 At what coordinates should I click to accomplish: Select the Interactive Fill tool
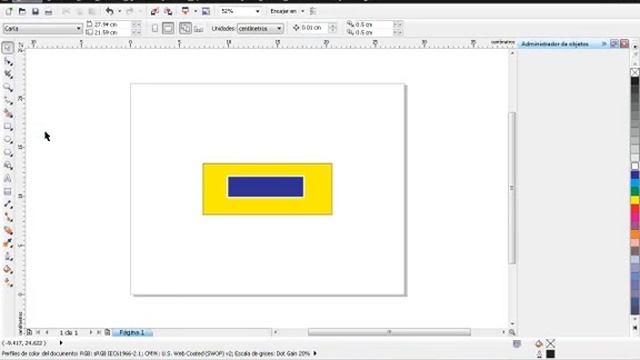coord(8,282)
